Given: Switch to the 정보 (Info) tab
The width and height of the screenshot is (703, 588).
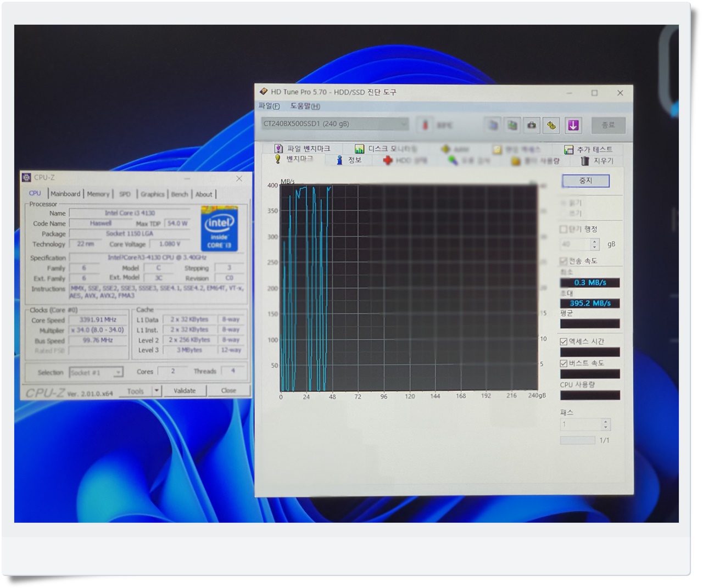Looking at the screenshot, I should point(349,160).
